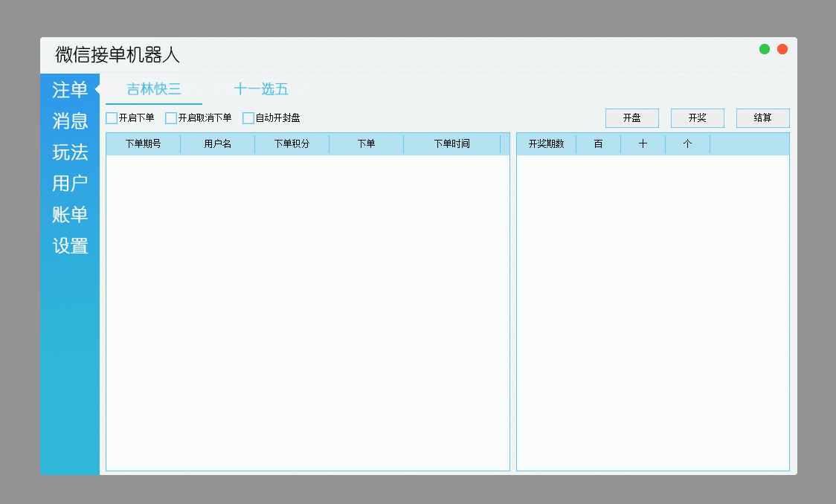The image size is (836, 504).
Task: Switch to the 十一选五 tab
Action: 261,88
